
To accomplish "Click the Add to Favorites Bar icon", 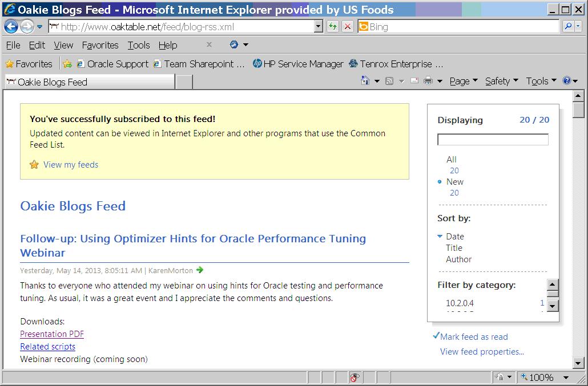I will (x=67, y=64).
